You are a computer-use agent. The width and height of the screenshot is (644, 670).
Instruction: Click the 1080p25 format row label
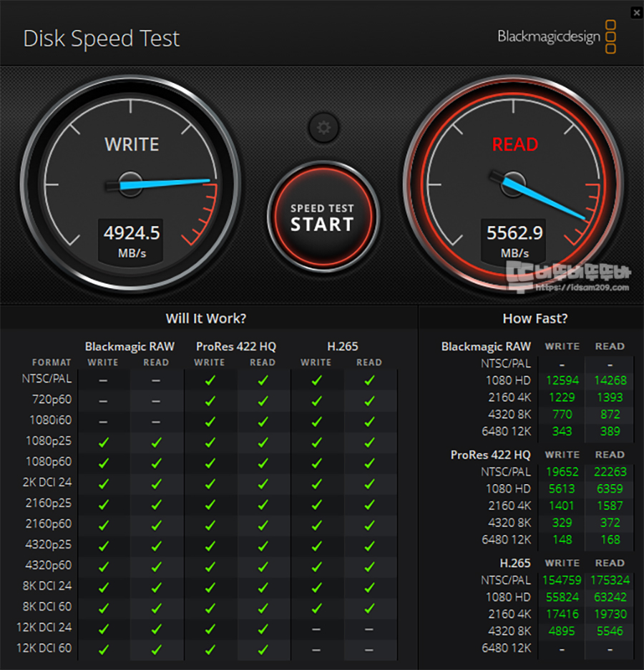click(49, 441)
